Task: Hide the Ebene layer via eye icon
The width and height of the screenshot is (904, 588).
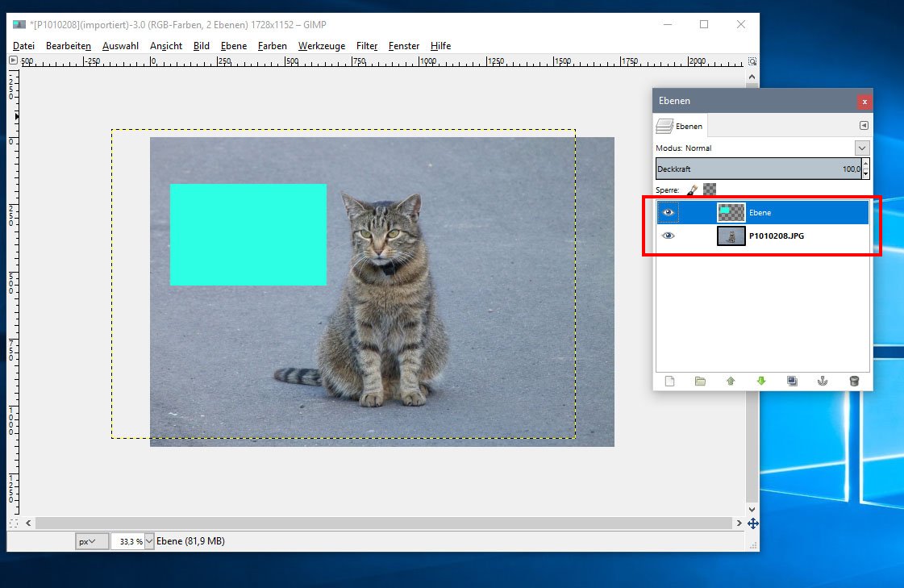Action: point(668,212)
